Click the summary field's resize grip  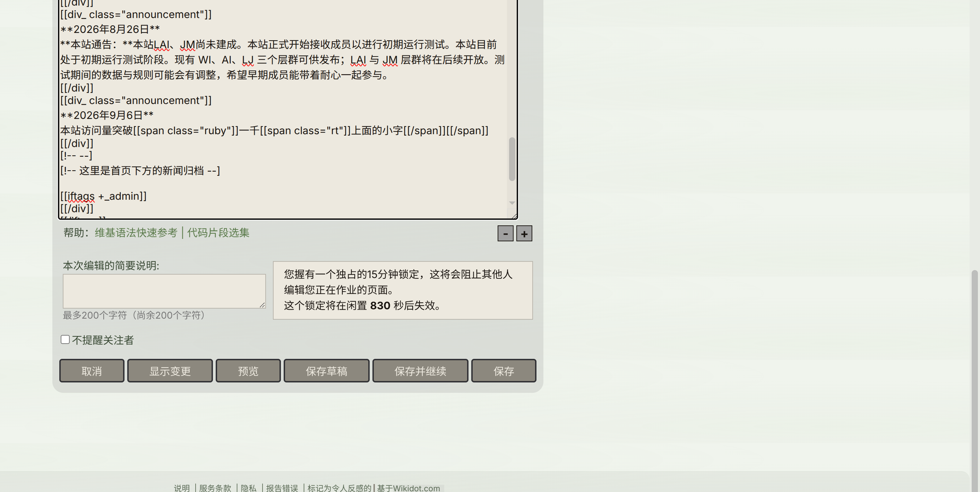263,305
